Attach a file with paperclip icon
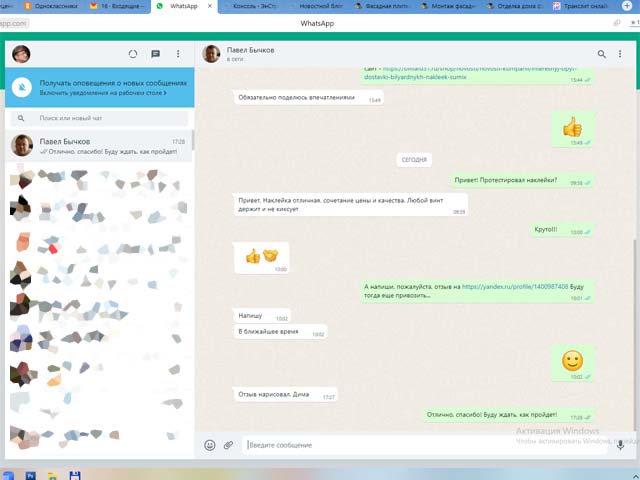Screen dimensions: 640x480 tap(229, 445)
